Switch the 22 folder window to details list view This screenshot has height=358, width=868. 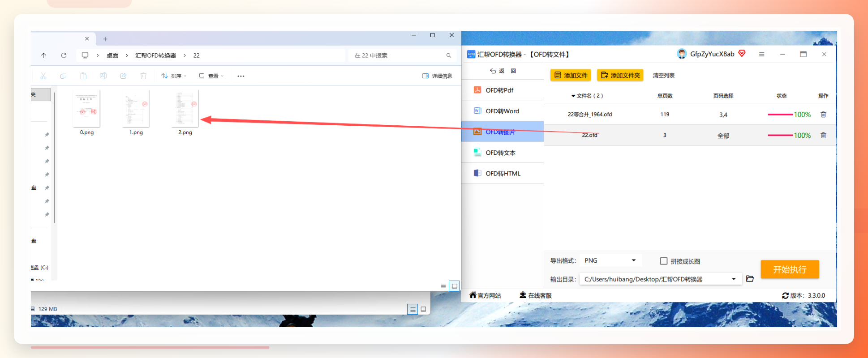(x=443, y=286)
